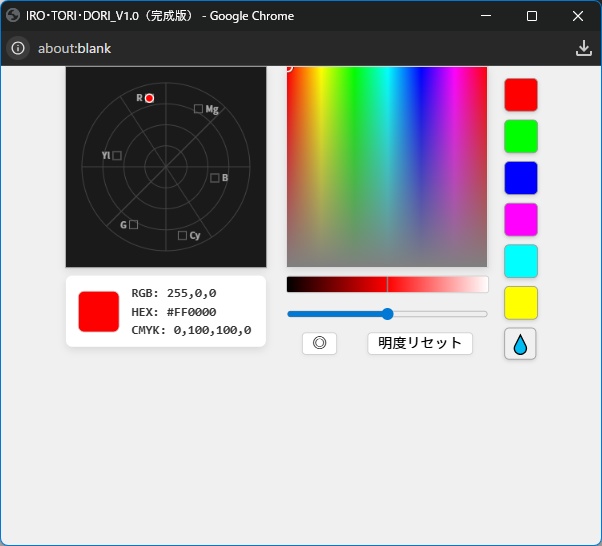The width and height of the screenshot is (602, 546).
Task: Click the eyedropper droplet icon button
Action: click(520, 344)
